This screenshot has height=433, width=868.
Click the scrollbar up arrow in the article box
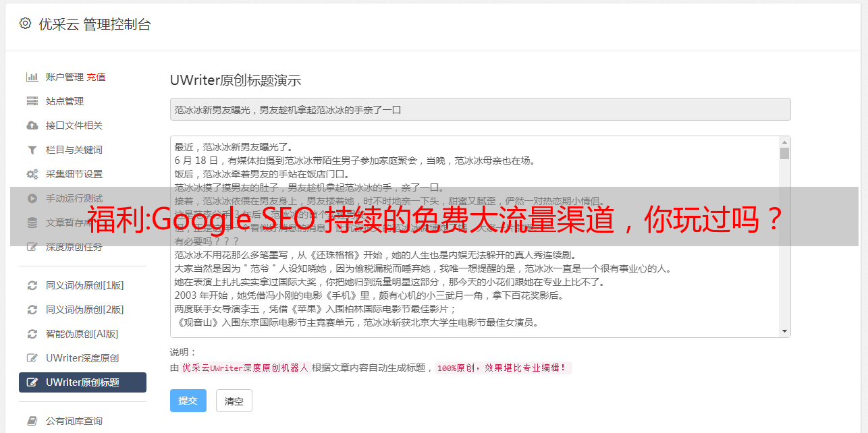tap(784, 142)
